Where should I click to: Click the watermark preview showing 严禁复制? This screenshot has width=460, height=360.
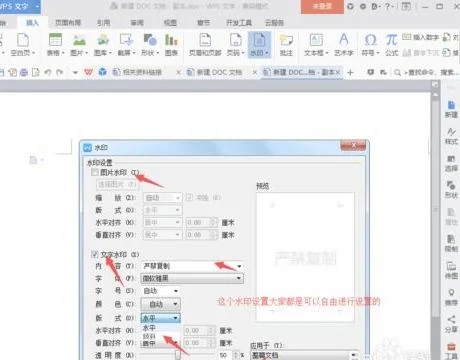coord(305,257)
